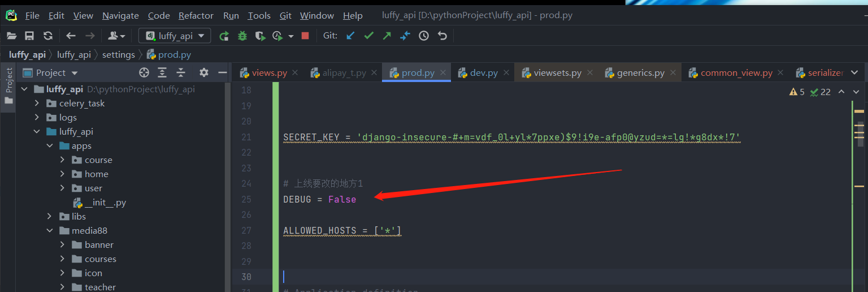Show Git history with the clock icon

[x=424, y=36]
